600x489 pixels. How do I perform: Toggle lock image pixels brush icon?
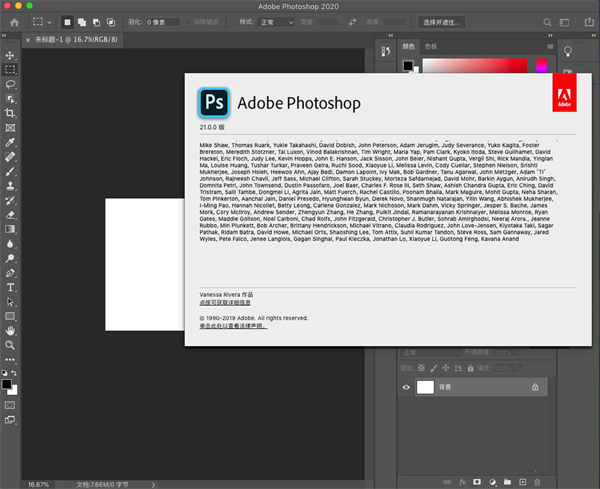[x=434, y=368]
